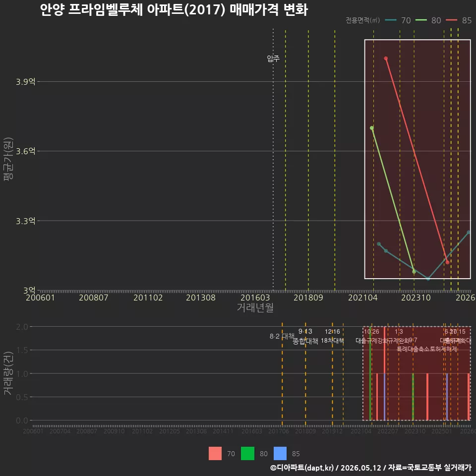The image size is (476, 476).
Task: Click the 202310 label on price chart
Action: (x=416, y=298)
